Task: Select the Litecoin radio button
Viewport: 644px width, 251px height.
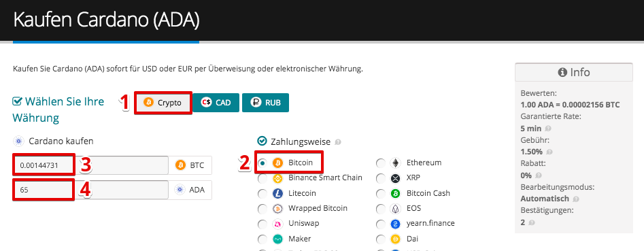Action: pyautogui.click(x=262, y=193)
